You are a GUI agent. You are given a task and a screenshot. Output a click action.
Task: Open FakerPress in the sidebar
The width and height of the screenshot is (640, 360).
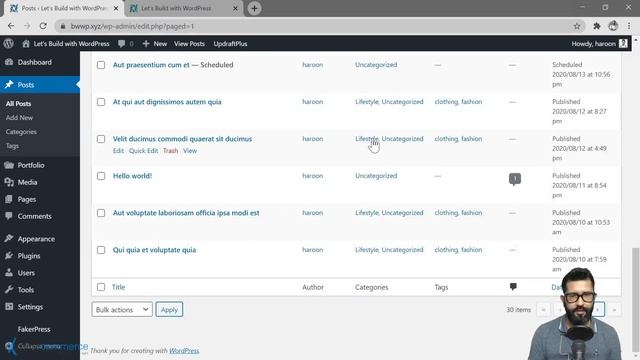click(34, 329)
